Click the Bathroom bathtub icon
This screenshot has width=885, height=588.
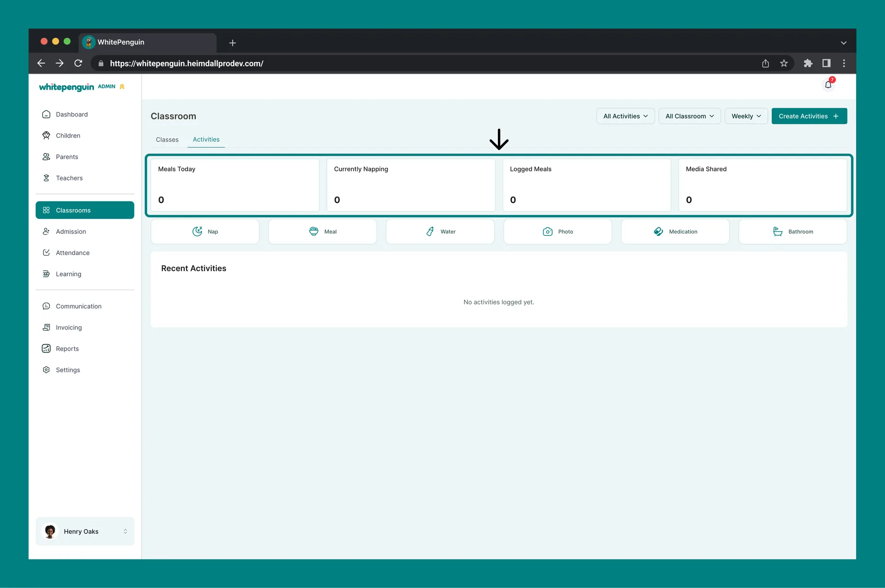click(x=778, y=231)
